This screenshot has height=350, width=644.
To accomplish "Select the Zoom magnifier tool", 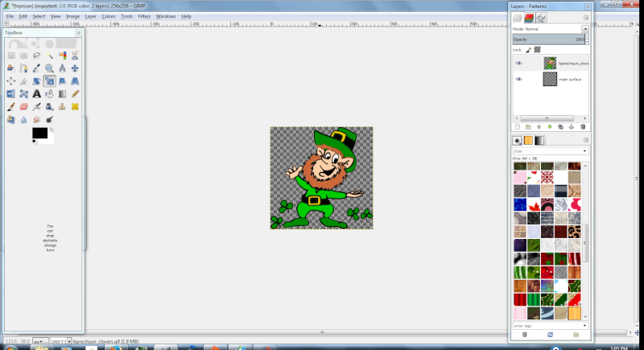I will tap(49, 68).
